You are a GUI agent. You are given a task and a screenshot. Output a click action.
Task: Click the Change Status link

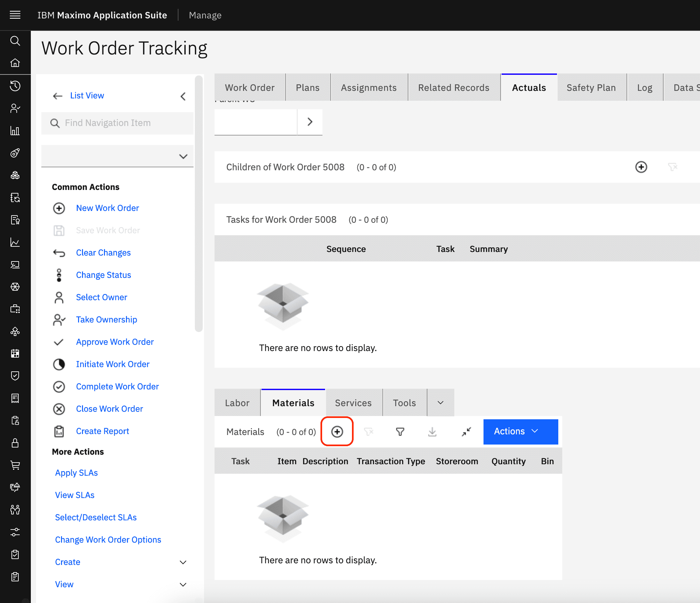(x=103, y=275)
